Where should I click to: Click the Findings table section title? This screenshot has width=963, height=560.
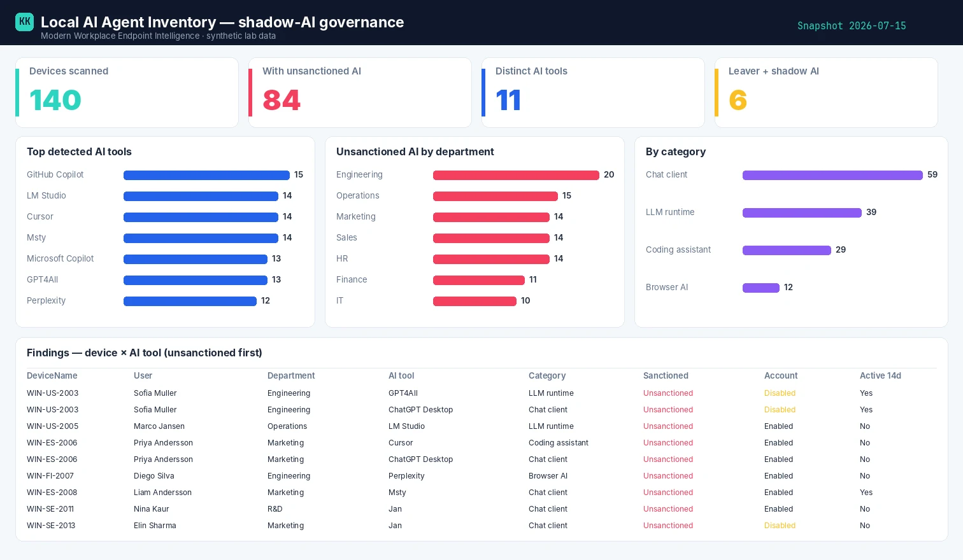coord(145,353)
